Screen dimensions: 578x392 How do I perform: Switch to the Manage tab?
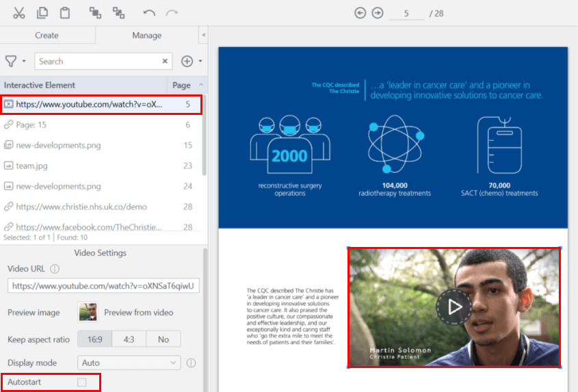[x=146, y=36]
